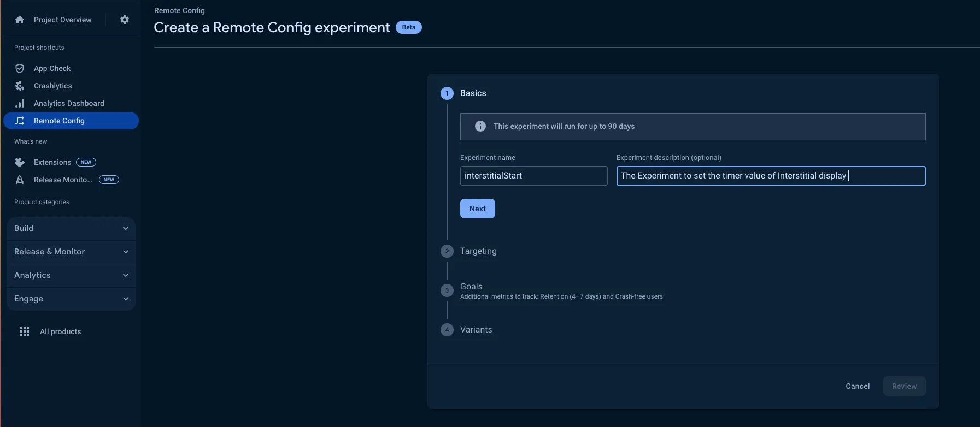The width and height of the screenshot is (980, 427).
Task: Click the "What's new" label
Action: point(31,141)
